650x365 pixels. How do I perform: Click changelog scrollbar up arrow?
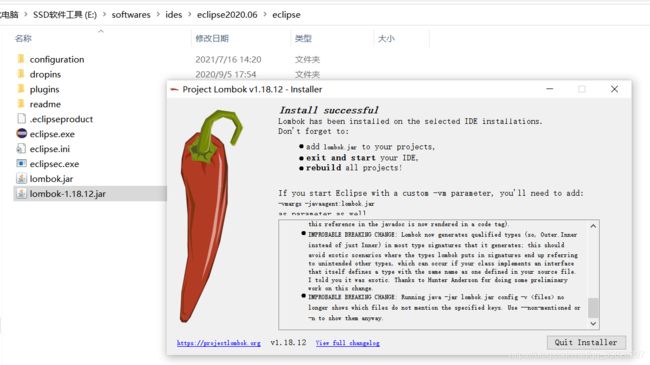point(593,226)
